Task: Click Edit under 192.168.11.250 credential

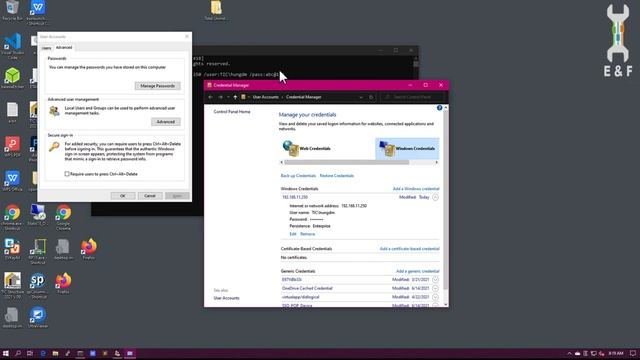Action: coord(293,234)
